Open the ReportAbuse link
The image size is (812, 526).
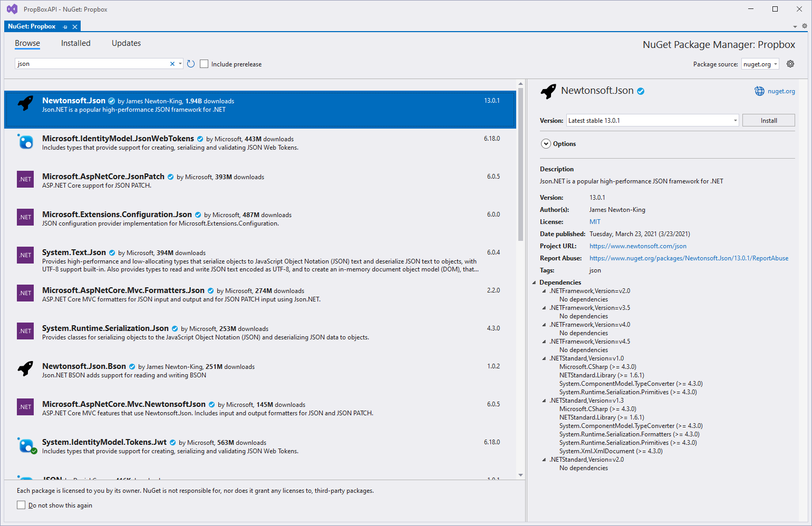point(689,258)
